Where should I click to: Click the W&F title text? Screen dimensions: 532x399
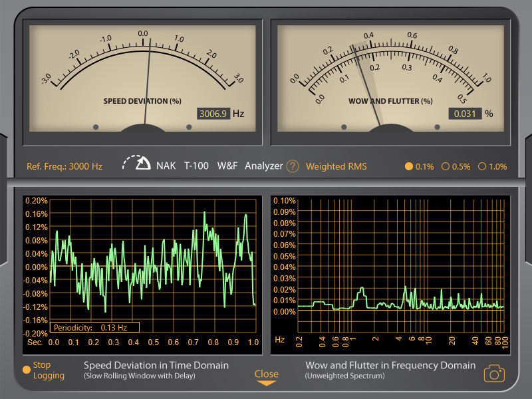227,166
